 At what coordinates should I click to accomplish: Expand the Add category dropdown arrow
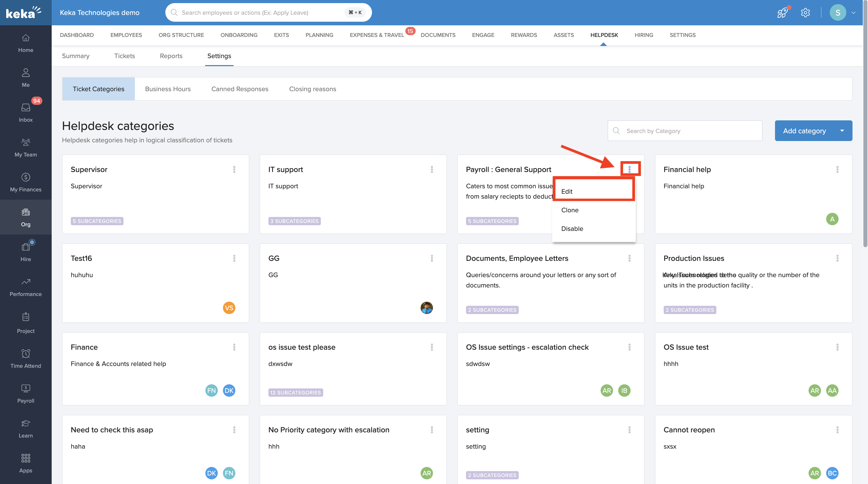click(842, 131)
